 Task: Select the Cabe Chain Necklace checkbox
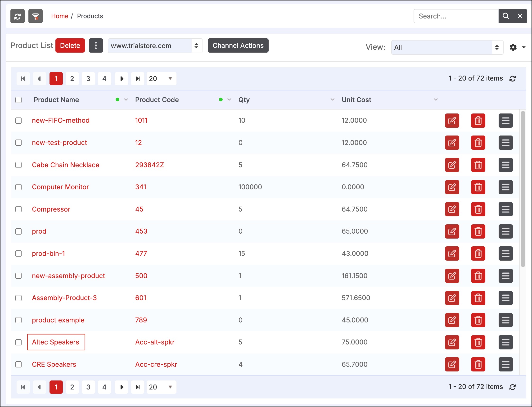(x=19, y=165)
